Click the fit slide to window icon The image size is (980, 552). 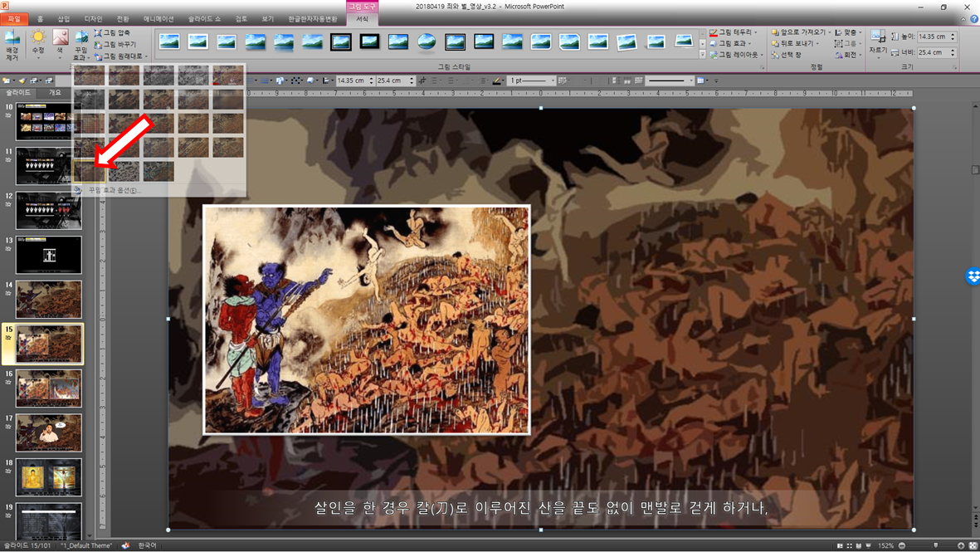973,545
